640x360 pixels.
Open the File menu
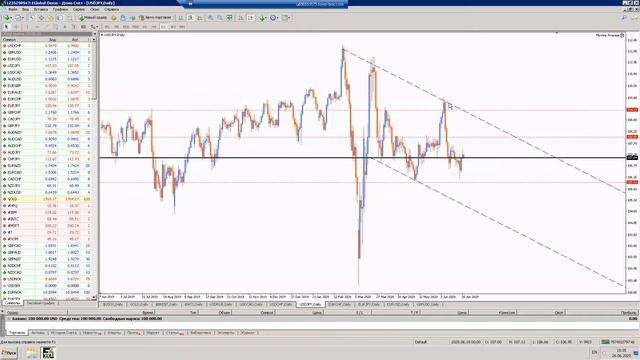click(x=12, y=9)
